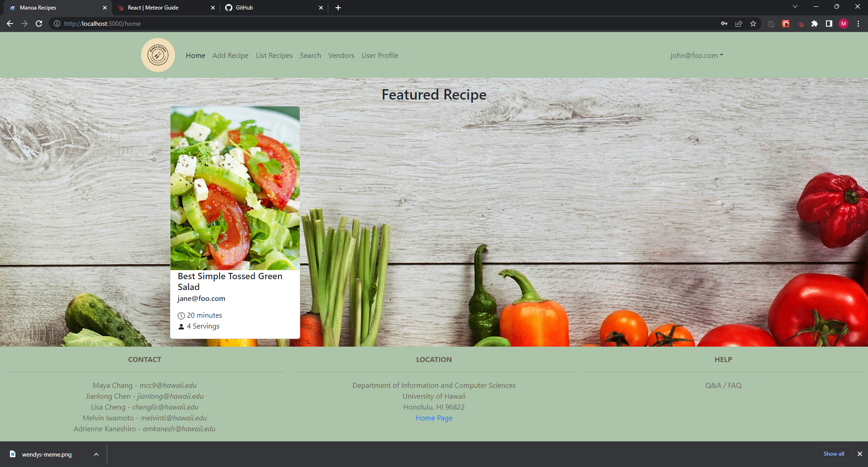Open Best Simple Tossed Green Salad title

(x=230, y=281)
